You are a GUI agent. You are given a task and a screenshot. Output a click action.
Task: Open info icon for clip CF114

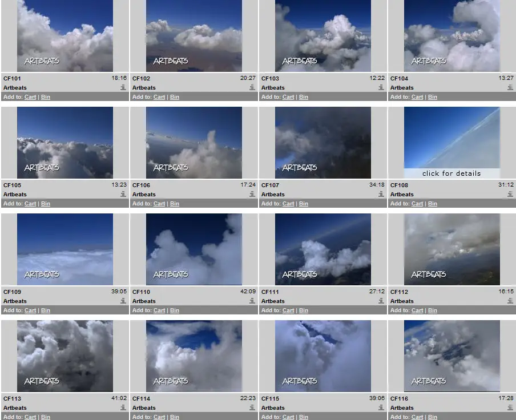click(x=252, y=407)
